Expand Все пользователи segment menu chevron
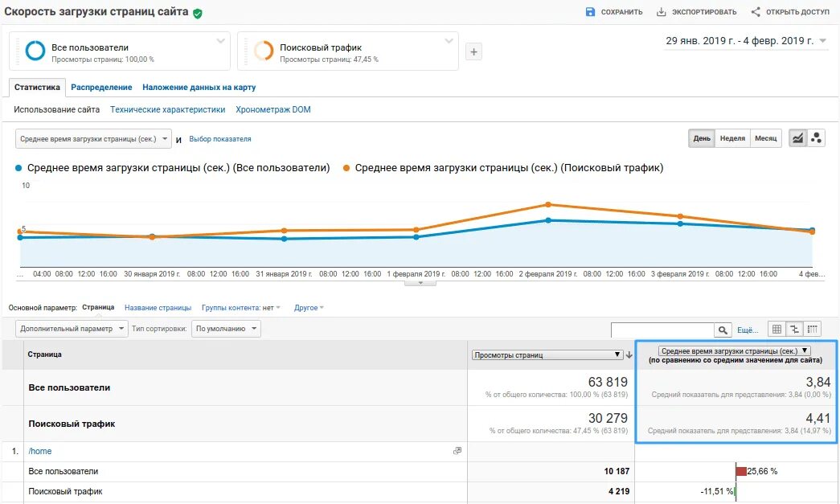 (x=220, y=41)
